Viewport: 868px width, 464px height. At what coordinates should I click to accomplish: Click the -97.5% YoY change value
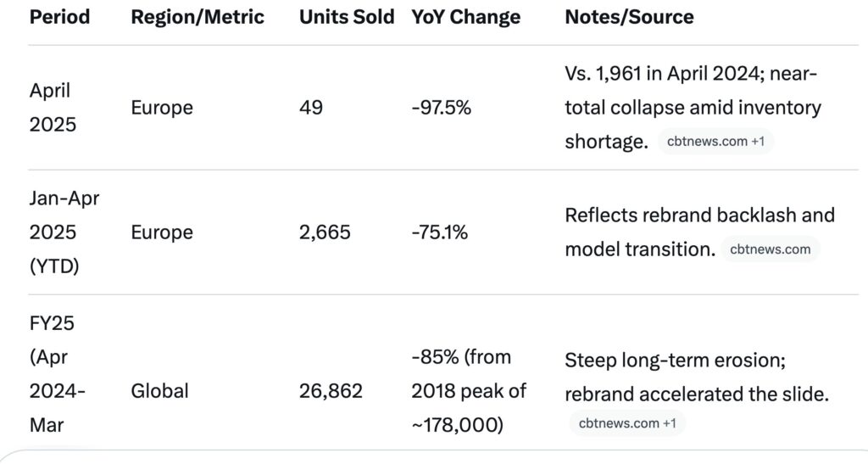(x=441, y=108)
